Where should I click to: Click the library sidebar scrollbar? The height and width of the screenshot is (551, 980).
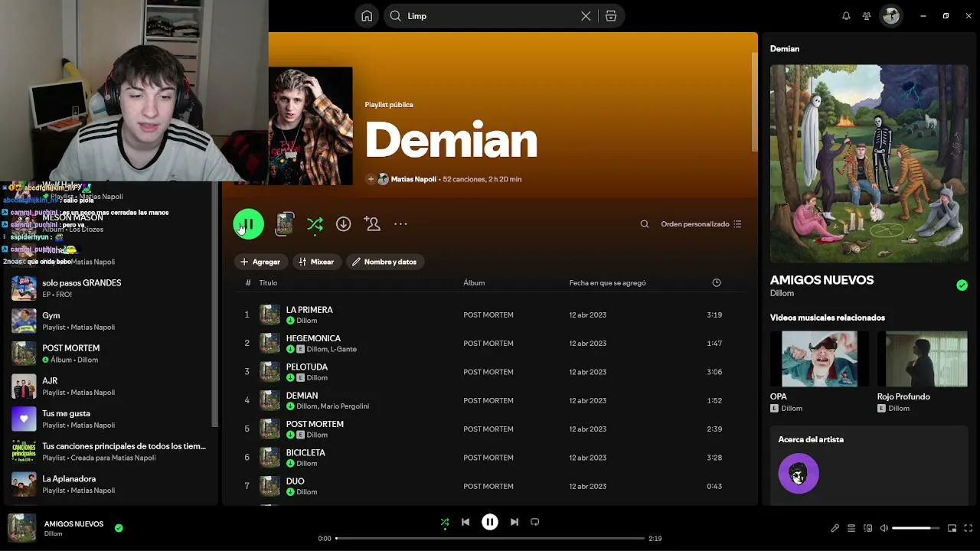[x=214, y=306]
